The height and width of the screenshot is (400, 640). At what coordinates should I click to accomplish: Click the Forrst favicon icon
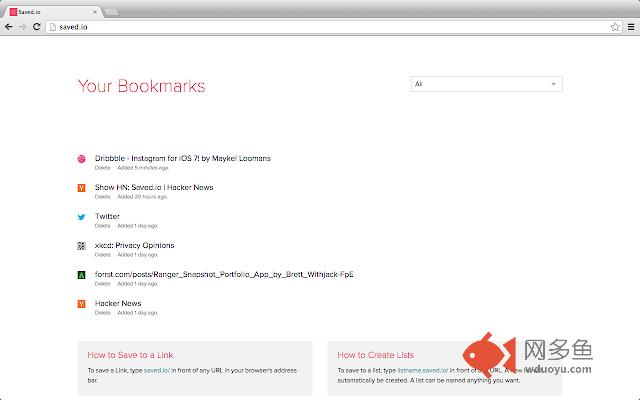(x=82, y=275)
